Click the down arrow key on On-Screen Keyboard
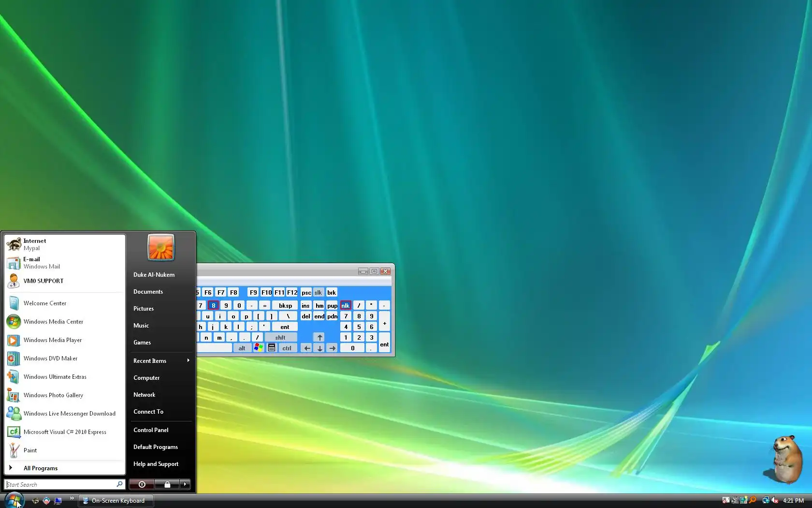Viewport: 812px width, 508px height. click(319, 348)
